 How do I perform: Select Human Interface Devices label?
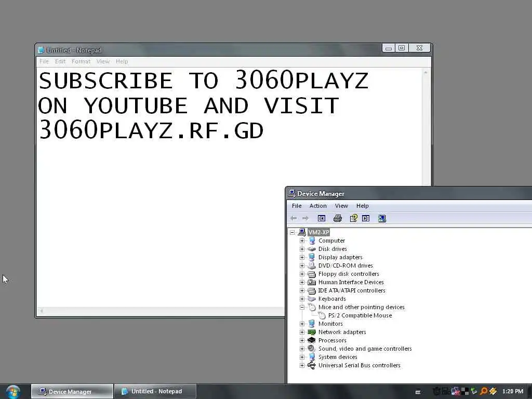[x=351, y=282]
